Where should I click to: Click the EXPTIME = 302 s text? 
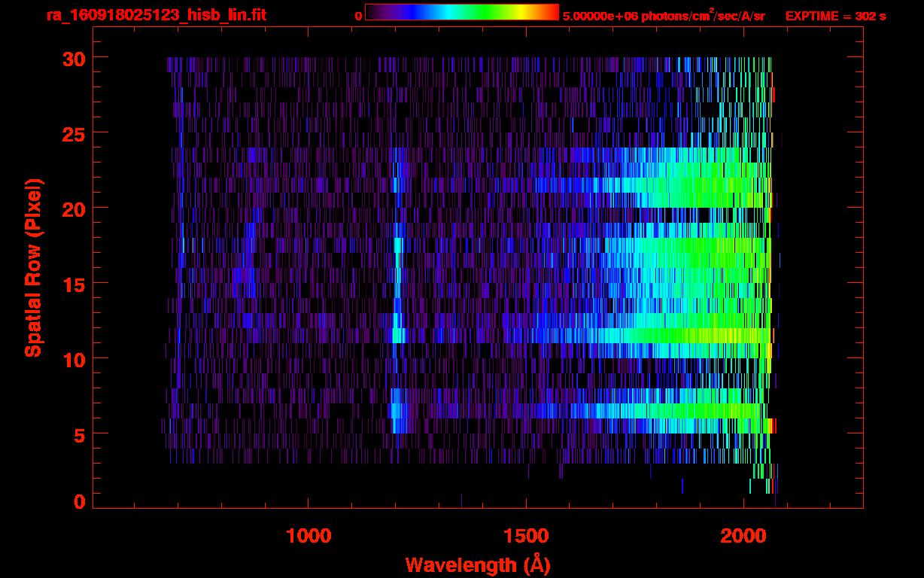(835, 16)
